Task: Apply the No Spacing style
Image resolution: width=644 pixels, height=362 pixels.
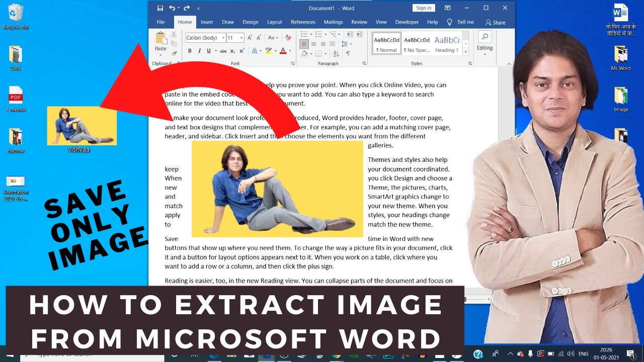Action: [417, 43]
